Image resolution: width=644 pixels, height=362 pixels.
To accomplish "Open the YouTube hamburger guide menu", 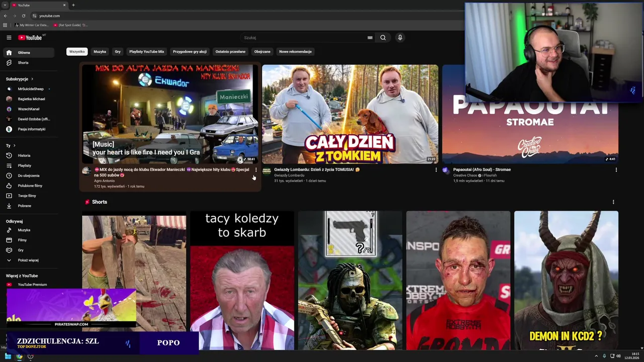I will pyautogui.click(x=9, y=37).
